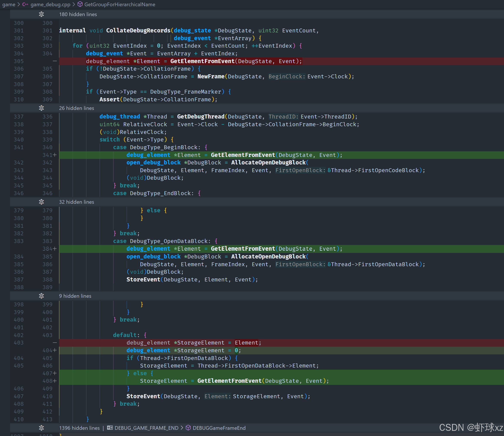Click minus marker on removed line 305
The width and height of the screenshot is (504, 436).
55,61
